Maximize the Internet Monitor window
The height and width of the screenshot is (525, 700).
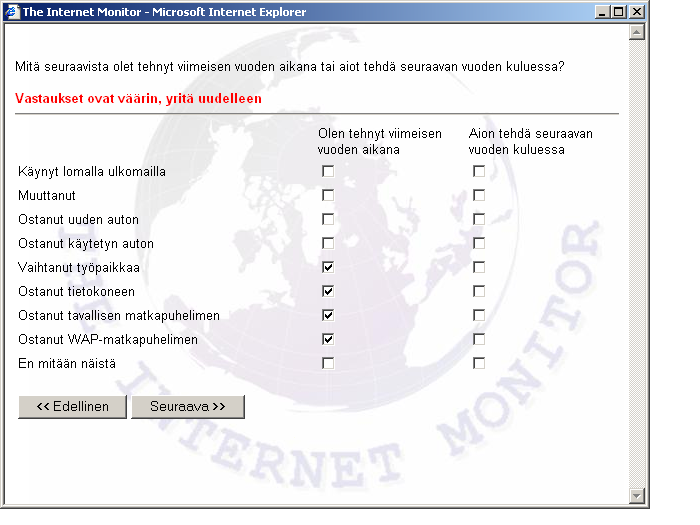click(x=618, y=12)
